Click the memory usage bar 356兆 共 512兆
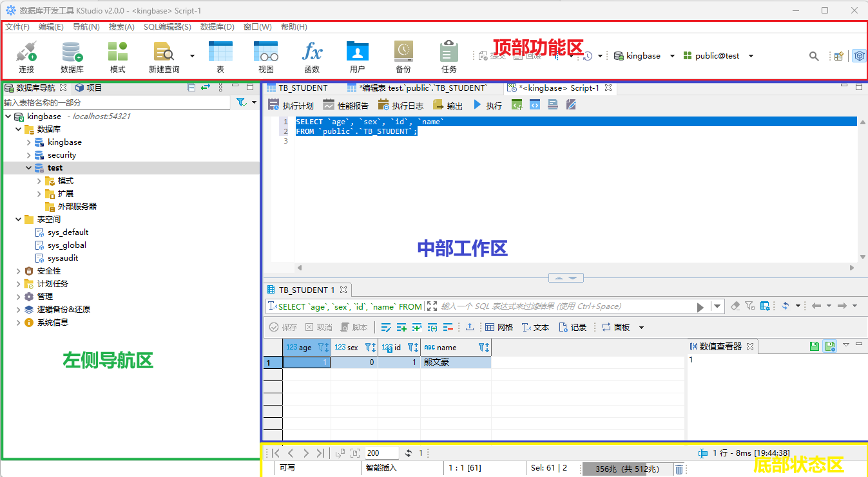 pos(628,469)
